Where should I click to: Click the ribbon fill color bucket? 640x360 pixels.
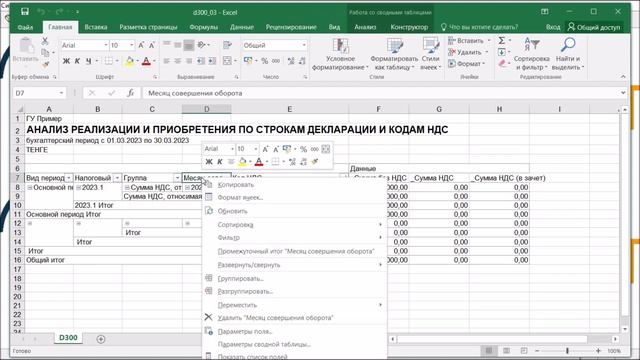pyautogui.click(x=129, y=61)
